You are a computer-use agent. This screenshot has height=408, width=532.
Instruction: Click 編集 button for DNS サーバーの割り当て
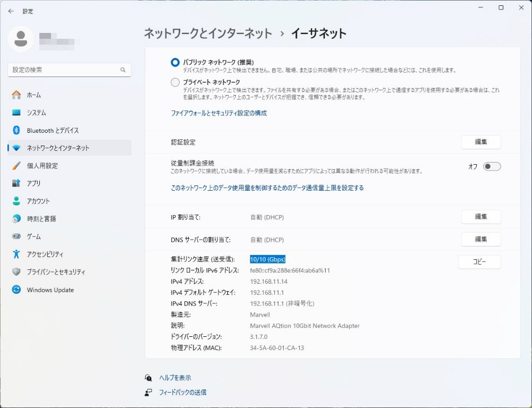[x=480, y=240]
